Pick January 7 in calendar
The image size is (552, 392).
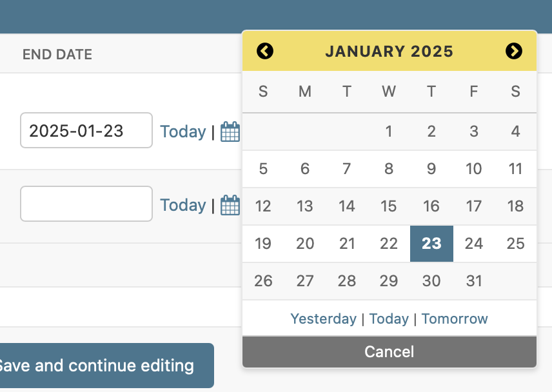347,169
